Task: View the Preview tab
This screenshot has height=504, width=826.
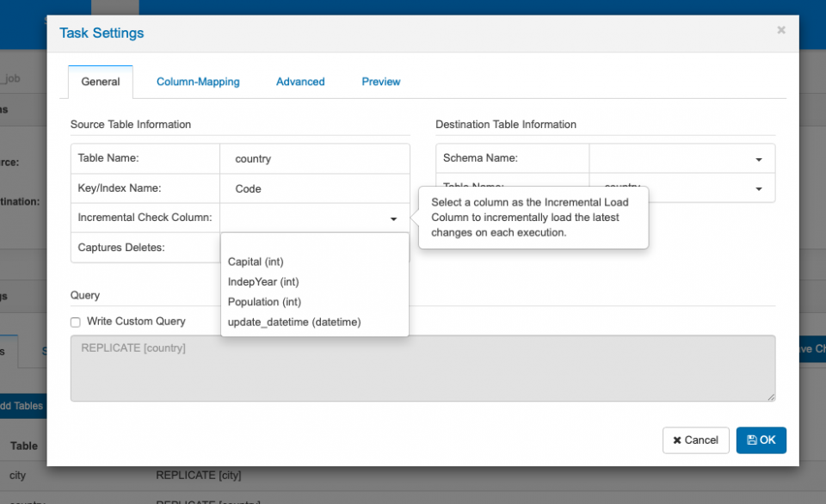Action: 380,81
